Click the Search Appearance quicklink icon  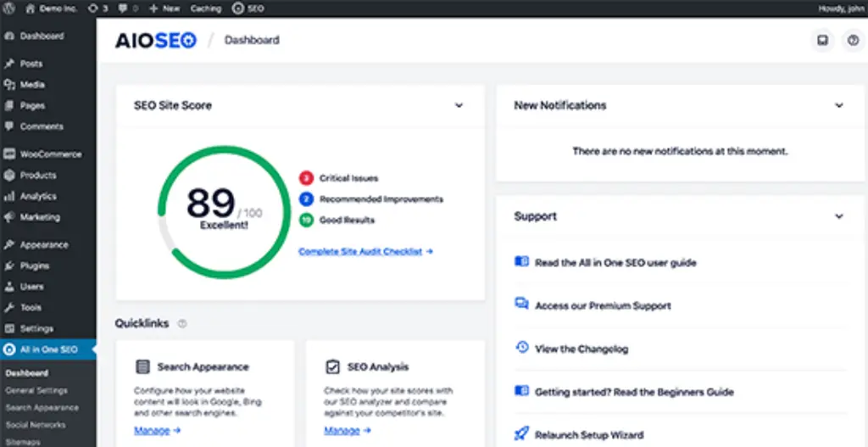[x=142, y=367]
